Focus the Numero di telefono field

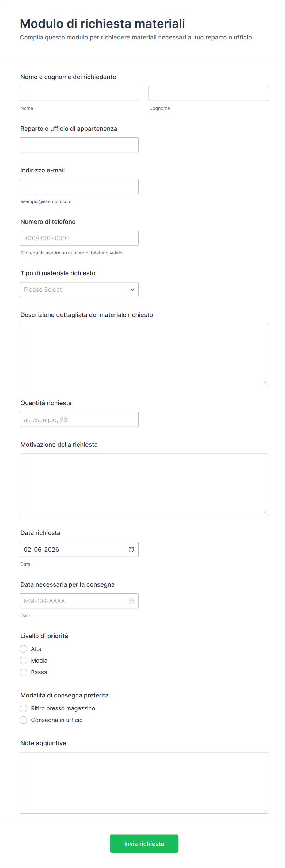[79, 238]
